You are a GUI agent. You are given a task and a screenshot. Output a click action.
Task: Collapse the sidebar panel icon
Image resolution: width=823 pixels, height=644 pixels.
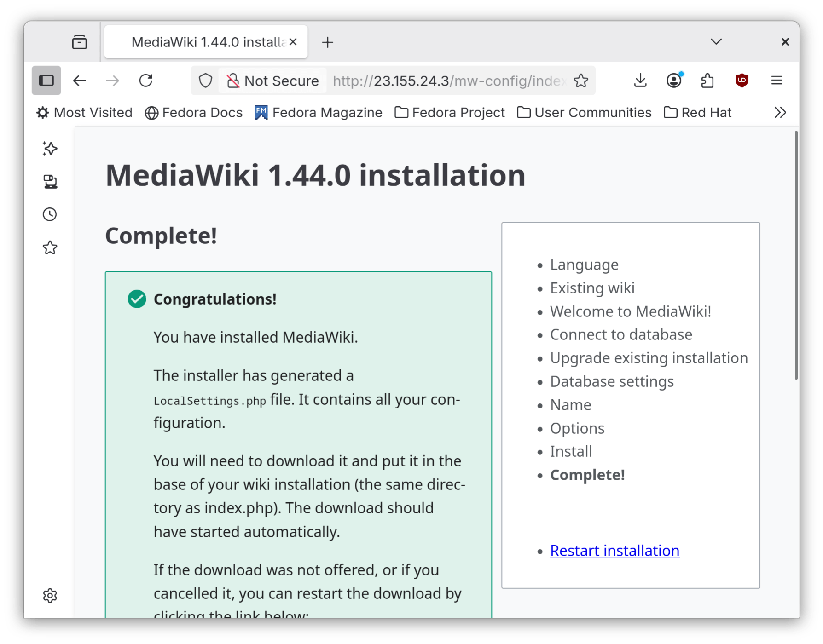[x=46, y=80]
